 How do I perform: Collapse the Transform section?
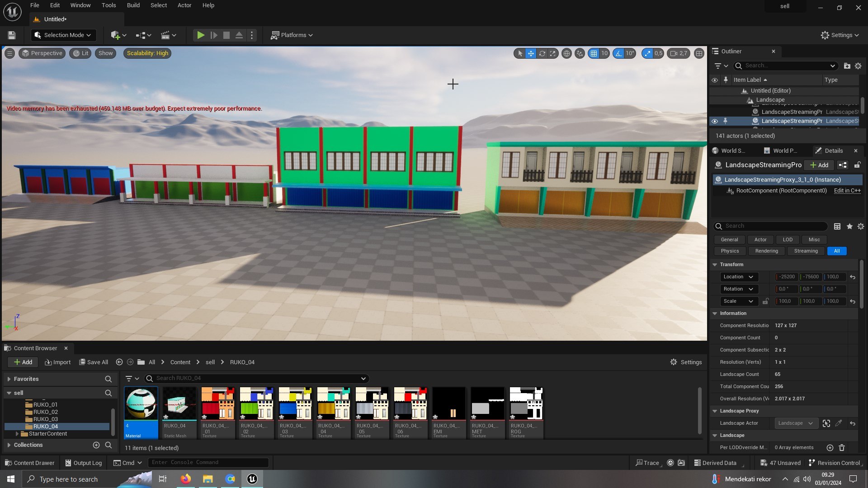pos(715,265)
